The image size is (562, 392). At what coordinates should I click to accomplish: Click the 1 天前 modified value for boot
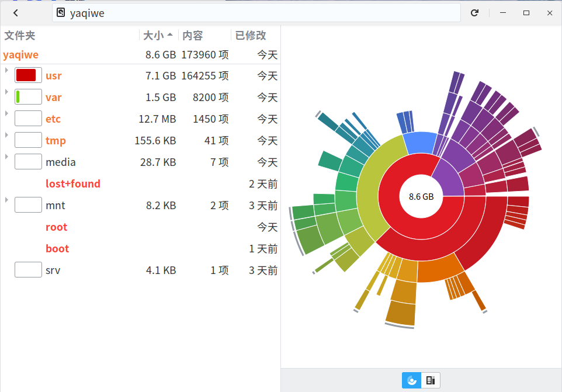(x=263, y=249)
